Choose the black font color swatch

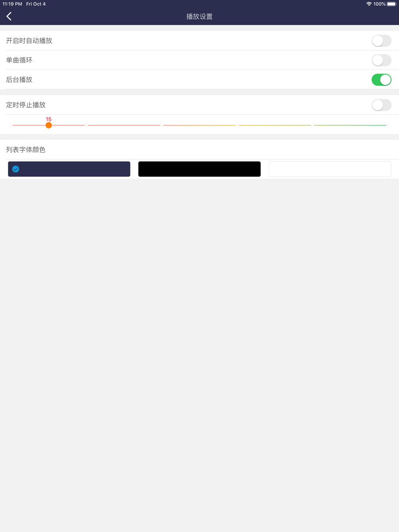pos(199,169)
